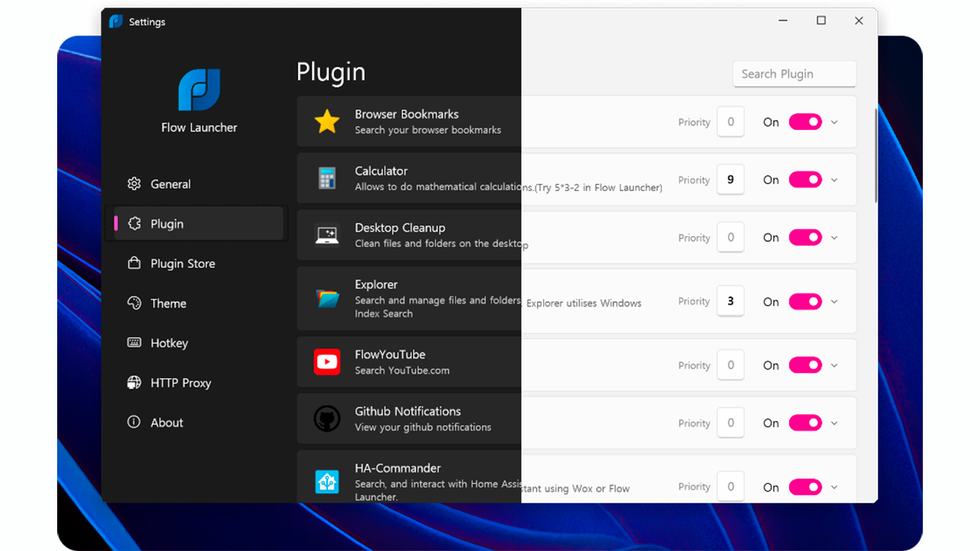Screen dimensions: 980x551
Task: Click the 'HA-Commander' plugin title
Action: 398,468
